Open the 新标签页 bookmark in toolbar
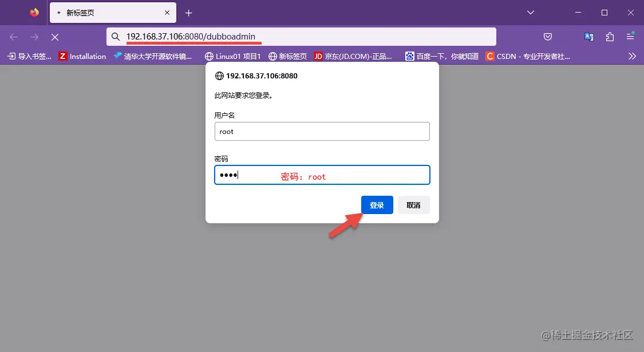 (x=287, y=56)
